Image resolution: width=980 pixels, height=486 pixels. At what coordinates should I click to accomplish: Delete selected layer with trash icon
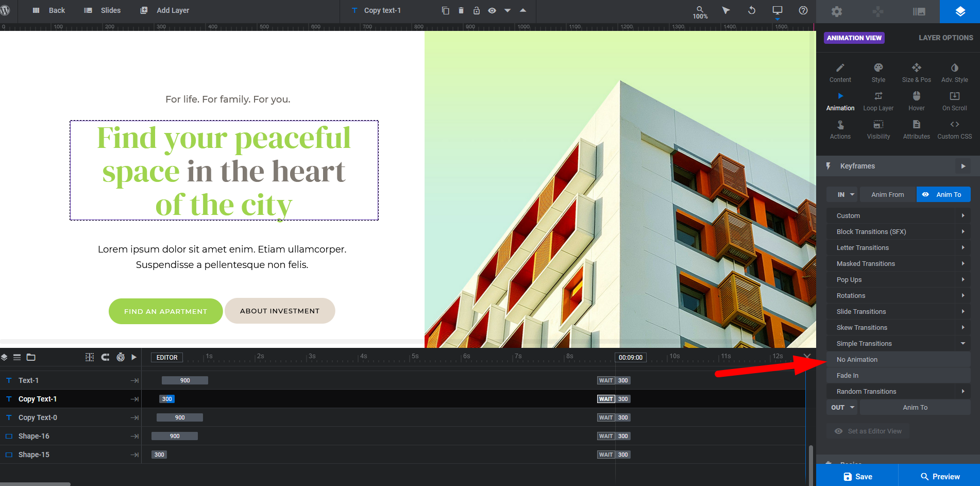[461, 10]
